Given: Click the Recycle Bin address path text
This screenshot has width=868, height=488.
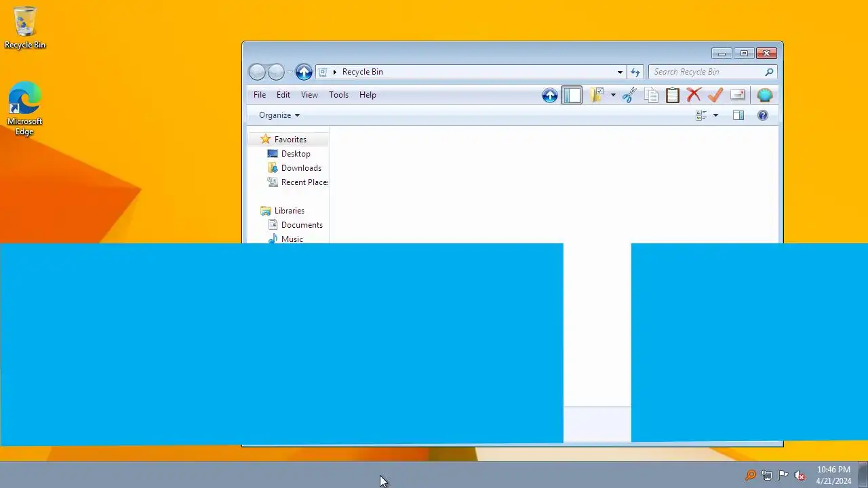Looking at the screenshot, I should click(362, 72).
